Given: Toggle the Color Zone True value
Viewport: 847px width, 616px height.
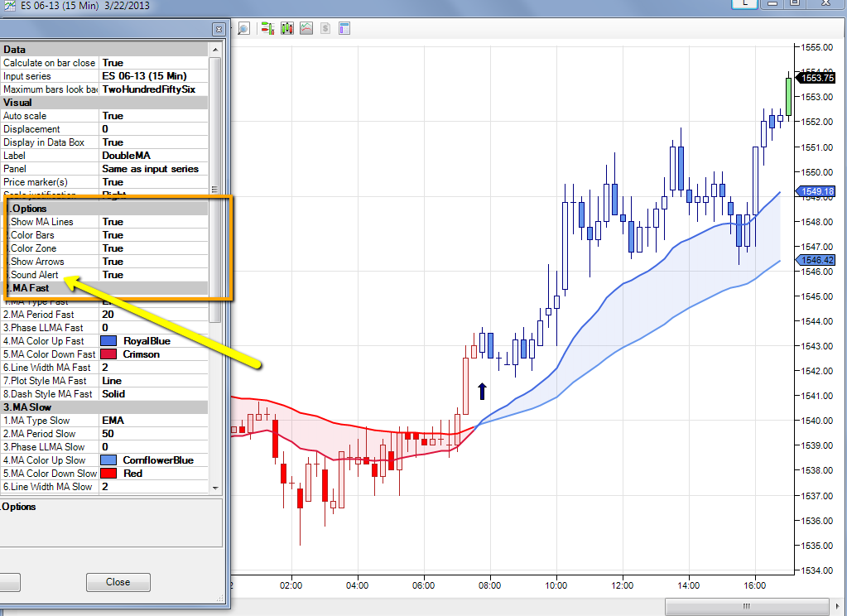Looking at the screenshot, I should [154, 248].
